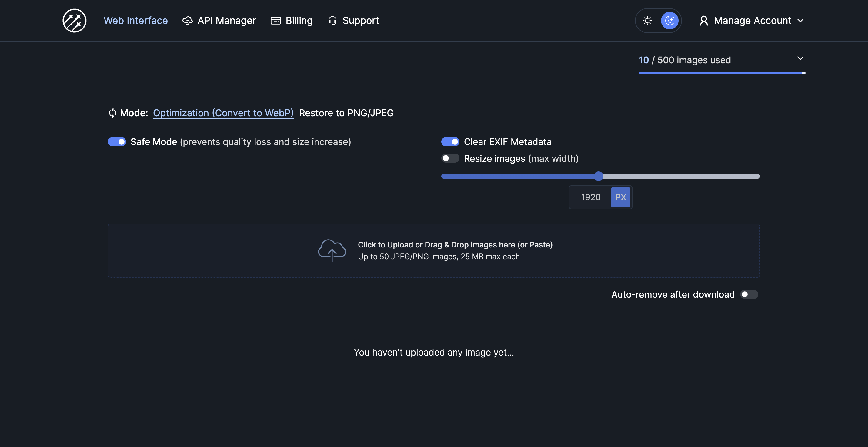
Task: Click the 1920 width input field
Action: point(590,197)
